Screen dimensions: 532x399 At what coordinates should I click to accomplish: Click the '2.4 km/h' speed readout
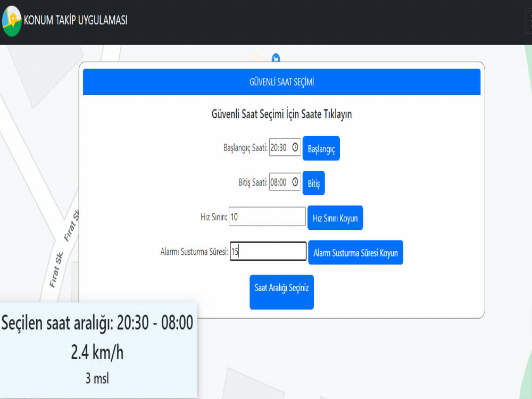(97, 352)
